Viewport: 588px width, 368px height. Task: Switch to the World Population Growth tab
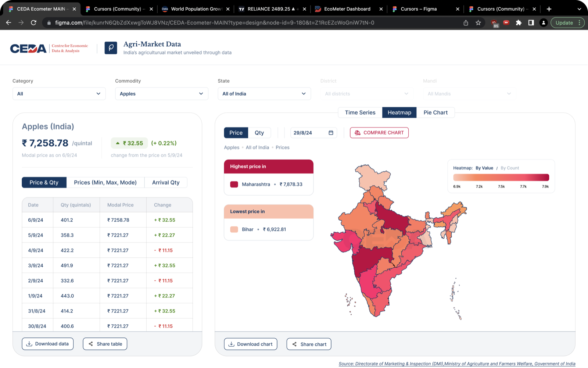(x=196, y=9)
